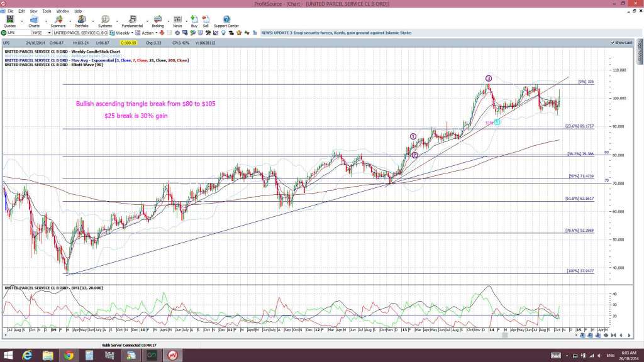Click the blue monitor icon in chart toolbar
The height and width of the screenshot is (362, 644).
[185, 33]
